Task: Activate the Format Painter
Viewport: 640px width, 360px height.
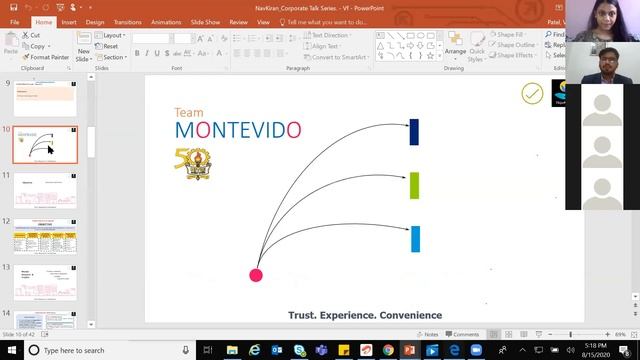Action: coord(46,57)
